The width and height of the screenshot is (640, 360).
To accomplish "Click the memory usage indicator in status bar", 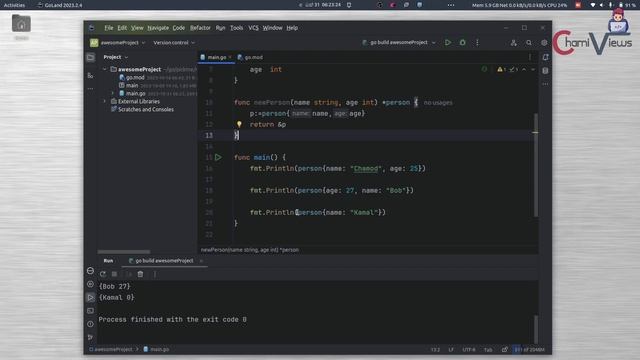I will pyautogui.click(x=529, y=349).
